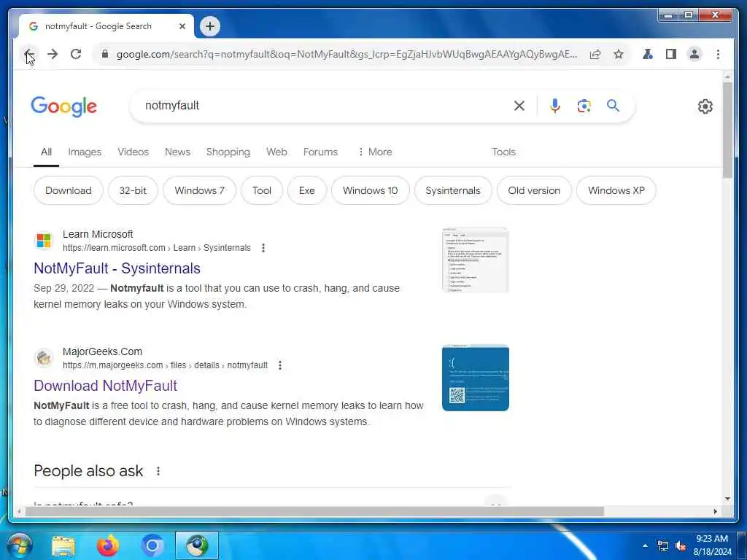Toggle the browser side panel icon
This screenshot has height=560, width=747.
(671, 54)
